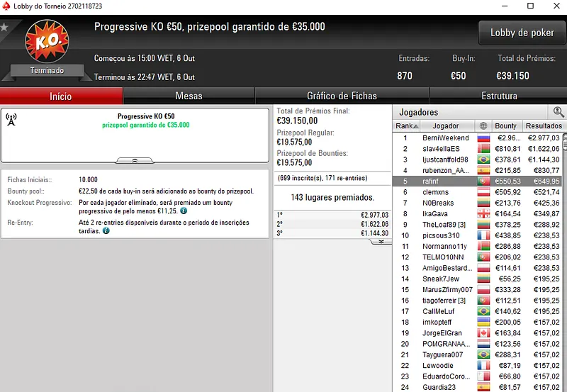Sort by Bounty column header
The image size is (567, 392).
point(505,125)
